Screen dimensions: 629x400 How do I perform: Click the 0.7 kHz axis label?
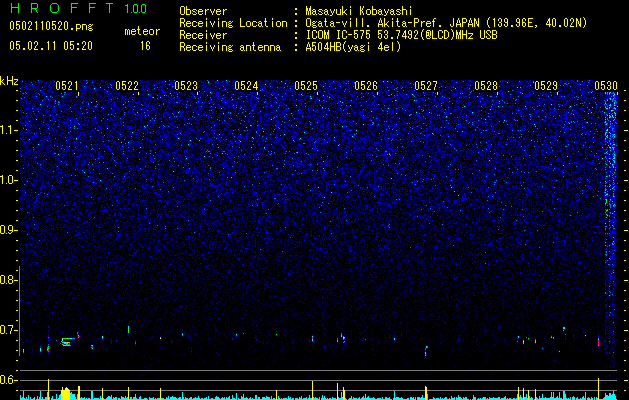coord(9,330)
